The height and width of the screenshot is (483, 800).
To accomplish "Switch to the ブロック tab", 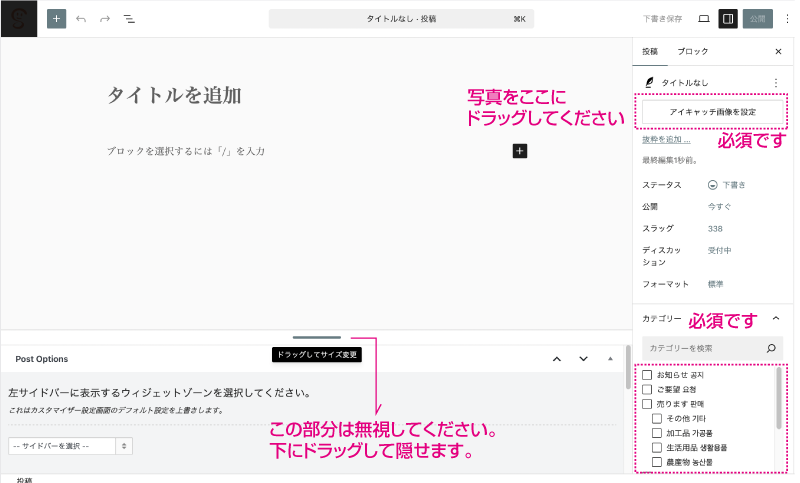I will tap(692, 51).
